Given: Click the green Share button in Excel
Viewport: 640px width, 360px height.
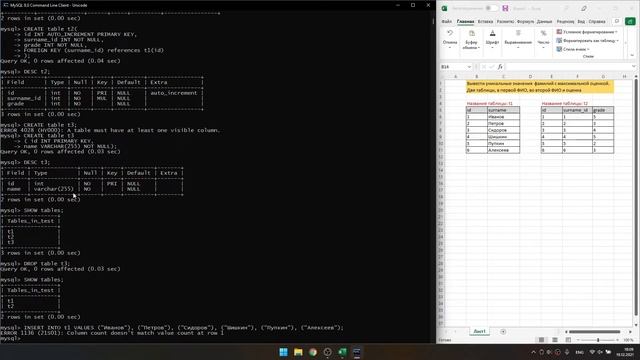Looking at the screenshot, I should pos(630,21).
